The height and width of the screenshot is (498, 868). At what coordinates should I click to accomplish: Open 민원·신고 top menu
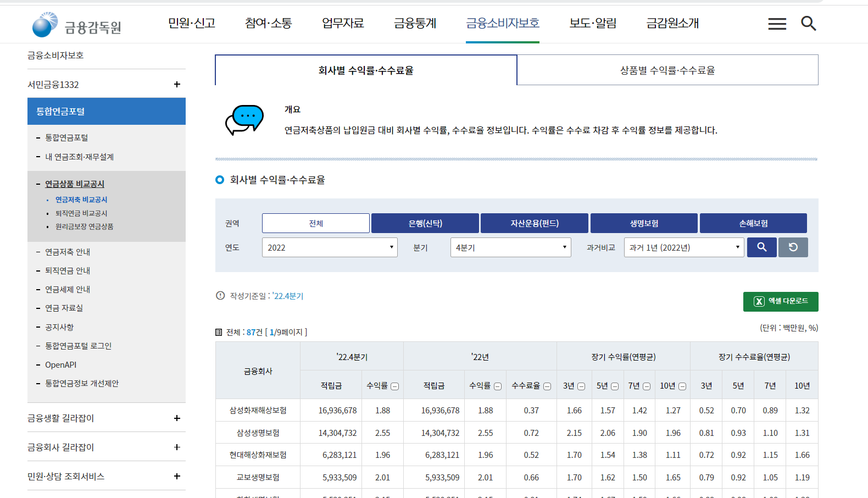pyautogui.click(x=192, y=23)
